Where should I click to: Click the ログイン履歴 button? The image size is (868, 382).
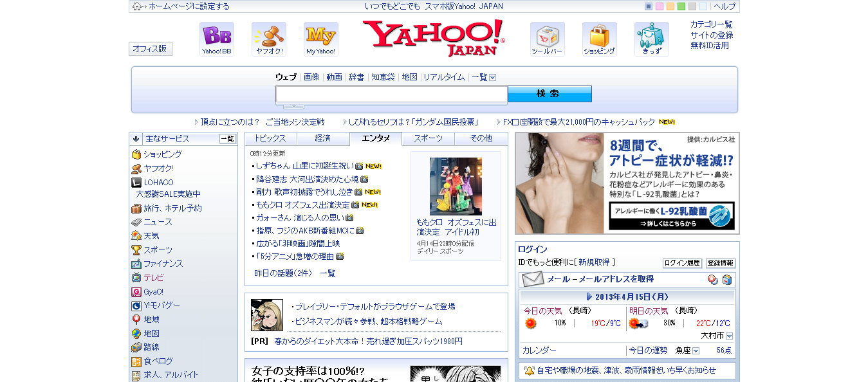pyautogui.click(x=682, y=263)
